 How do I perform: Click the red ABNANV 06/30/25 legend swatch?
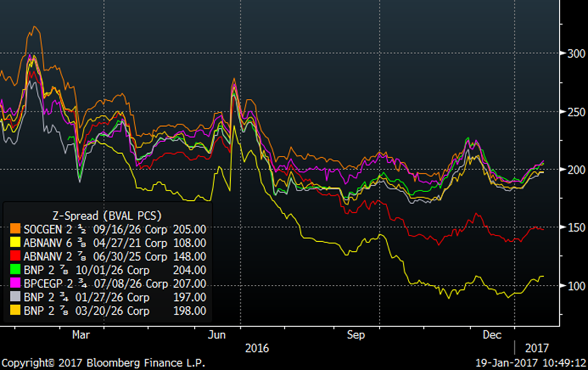[x=15, y=256]
